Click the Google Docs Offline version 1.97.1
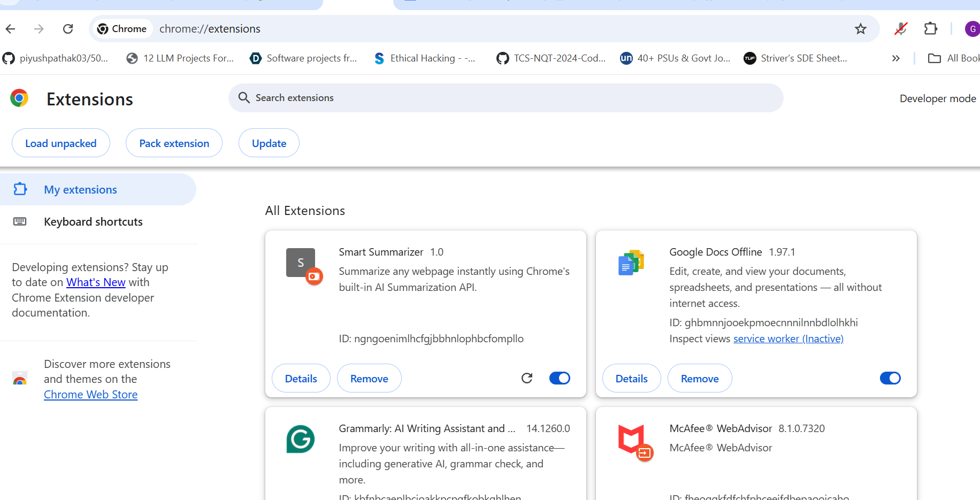The height and width of the screenshot is (500, 980). pos(782,252)
